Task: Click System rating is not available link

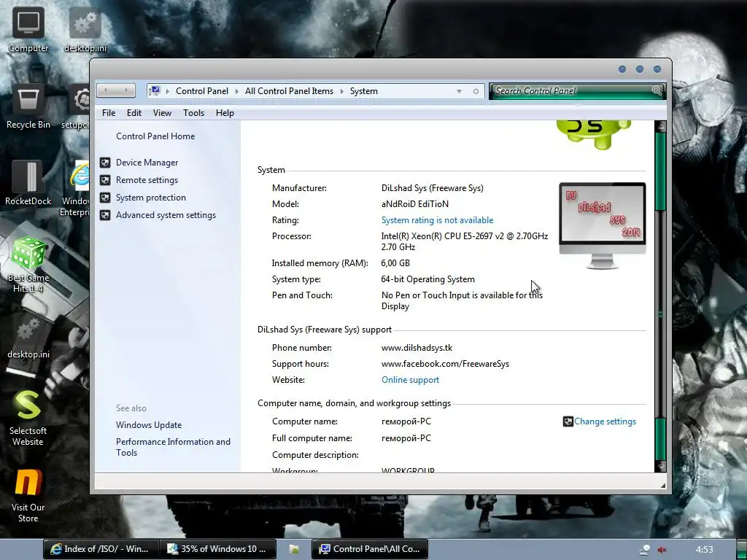Action: [438, 220]
